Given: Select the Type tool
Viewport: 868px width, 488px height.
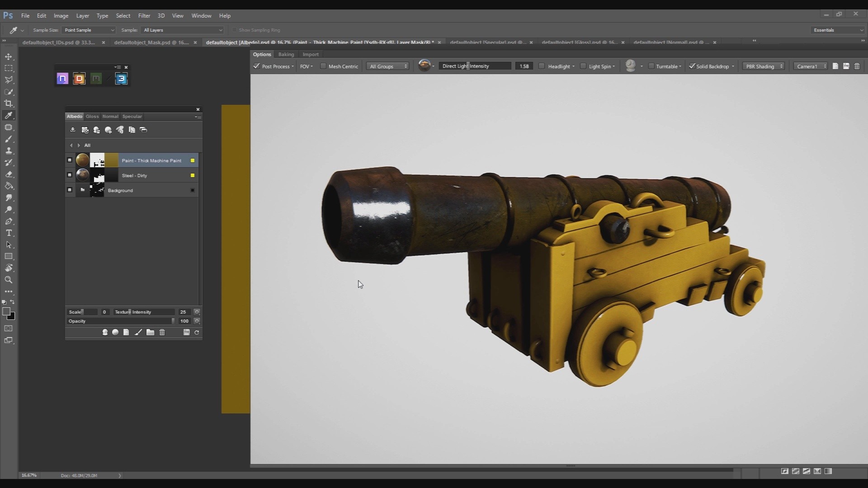Looking at the screenshot, I should click(x=9, y=233).
